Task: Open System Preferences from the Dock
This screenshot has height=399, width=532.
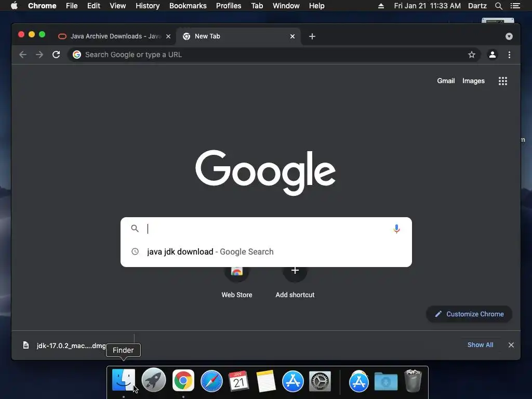Action: click(x=320, y=381)
